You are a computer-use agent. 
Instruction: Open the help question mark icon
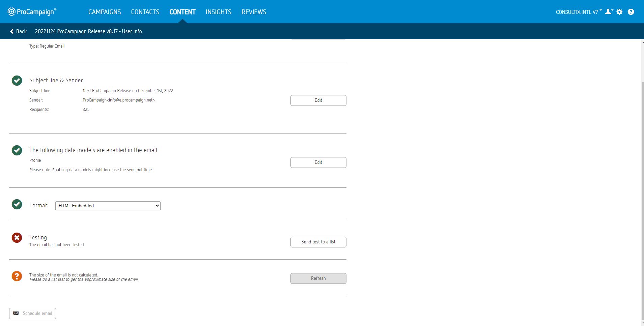coord(631,12)
